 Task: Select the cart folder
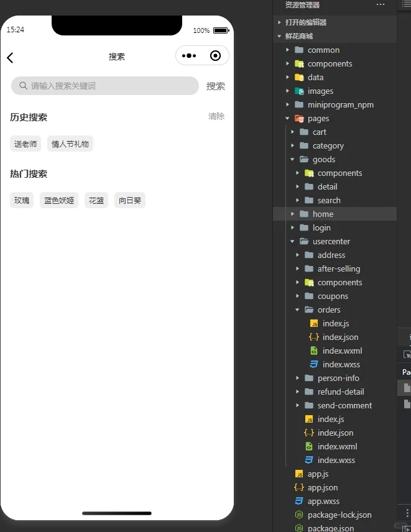pyautogui.click(x=335, y=132)
